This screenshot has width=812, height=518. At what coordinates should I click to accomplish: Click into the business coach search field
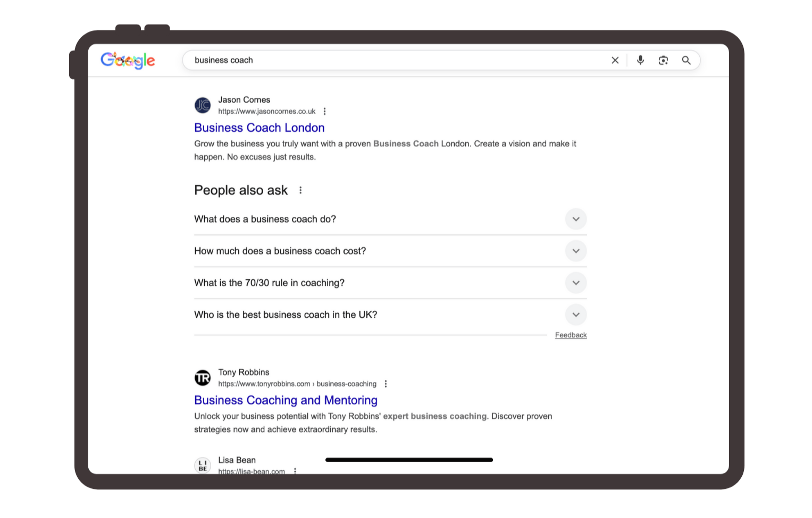394,61
